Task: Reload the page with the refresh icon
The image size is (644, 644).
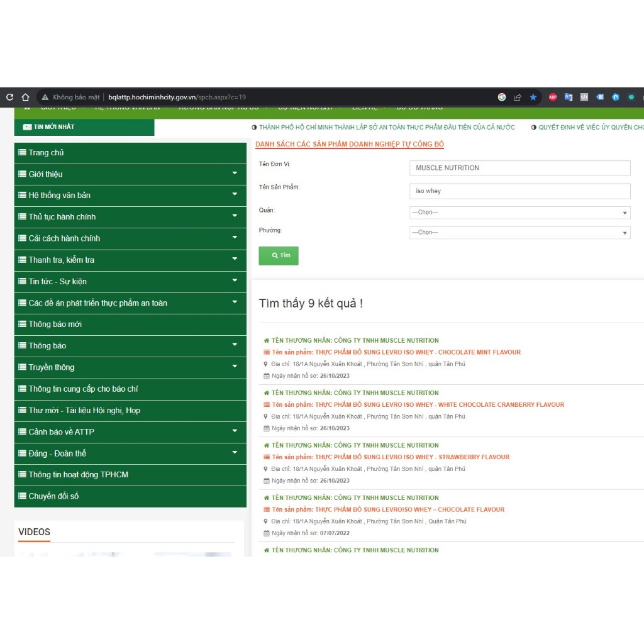Action: [x=10, y=97]
